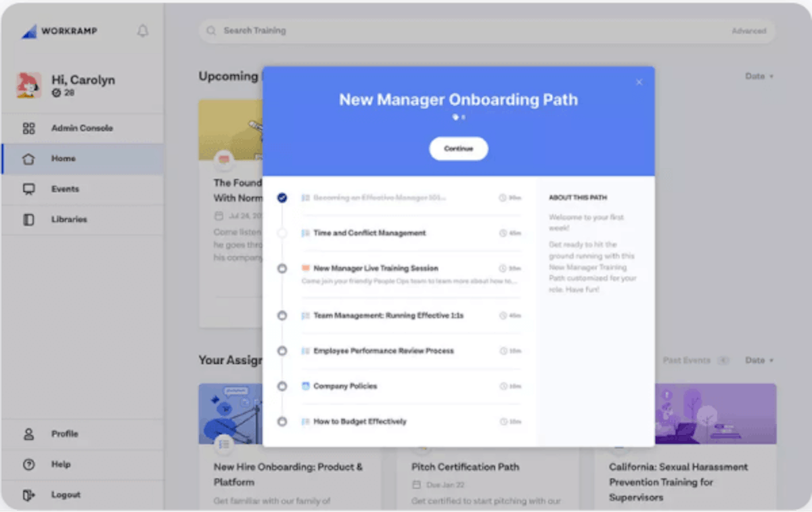
Task: Open the Admin Console menu item
Action: [82, 128]
